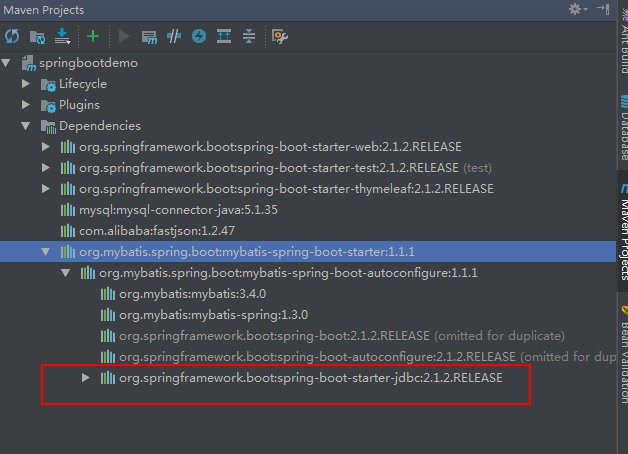The image size is (628, 454).
Task: Click Collapse All icon in toolbar
Action: [x=249, y=36]
